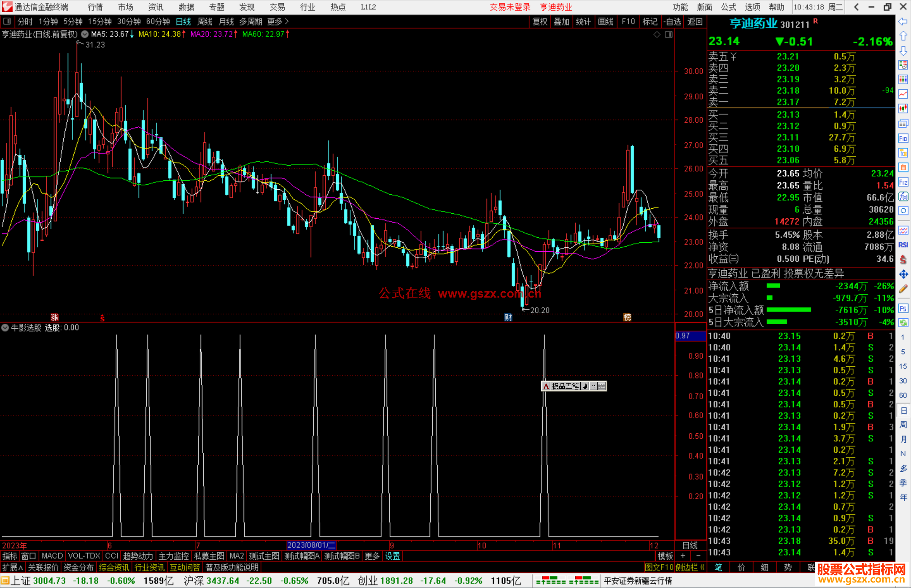This screenshot has width=911, height=588.
Task: Click the line trend chart sidebar icon
Action: pyautogui.click(x=903, y=94)
